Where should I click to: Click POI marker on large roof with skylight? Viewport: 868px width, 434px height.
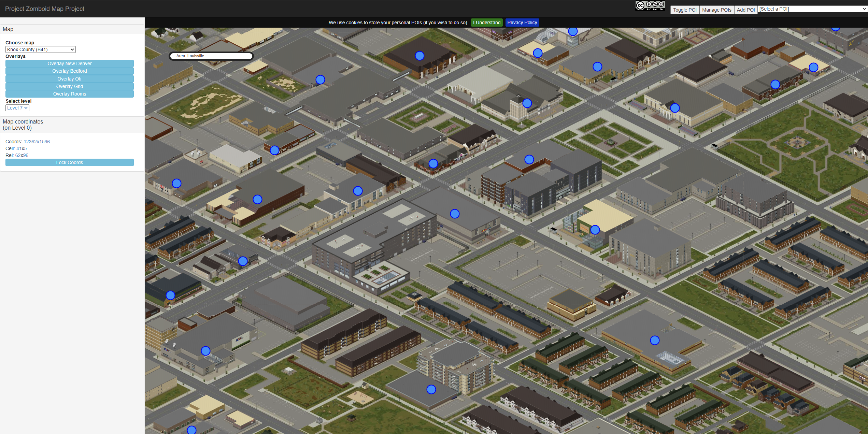(655, 340)
